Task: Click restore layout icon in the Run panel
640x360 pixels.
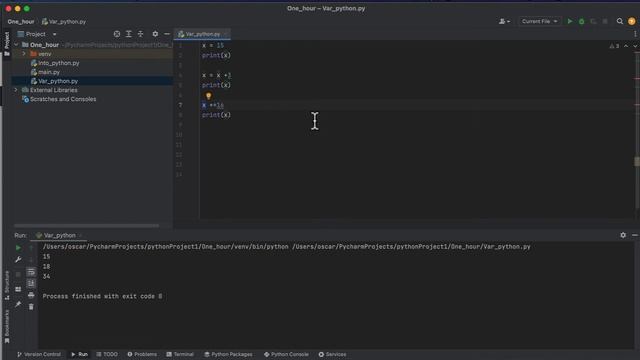Action: point(18,289)
